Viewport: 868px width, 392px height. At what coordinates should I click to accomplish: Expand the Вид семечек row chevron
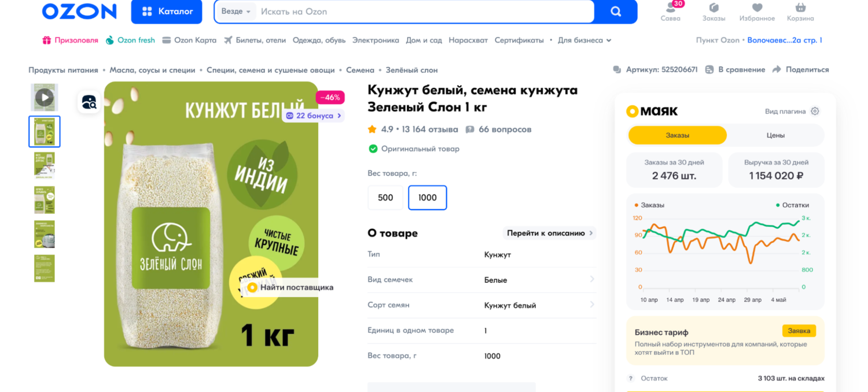[x=592, y=279]
